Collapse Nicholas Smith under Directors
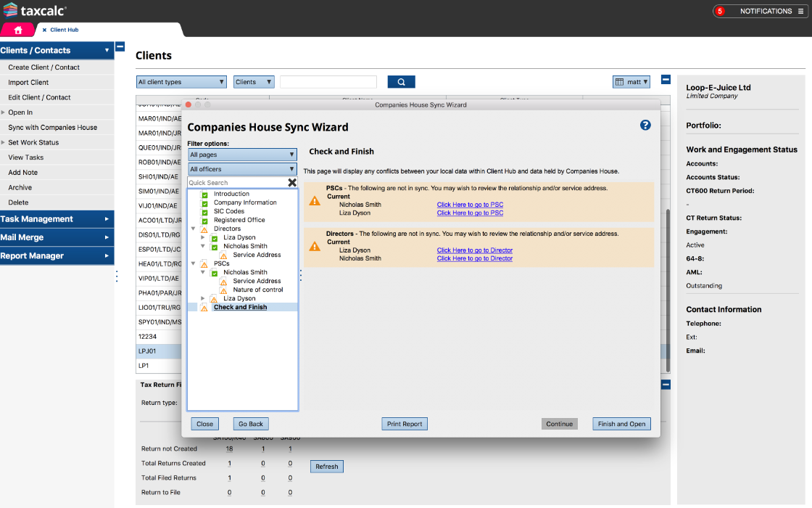 pos(203,246)
